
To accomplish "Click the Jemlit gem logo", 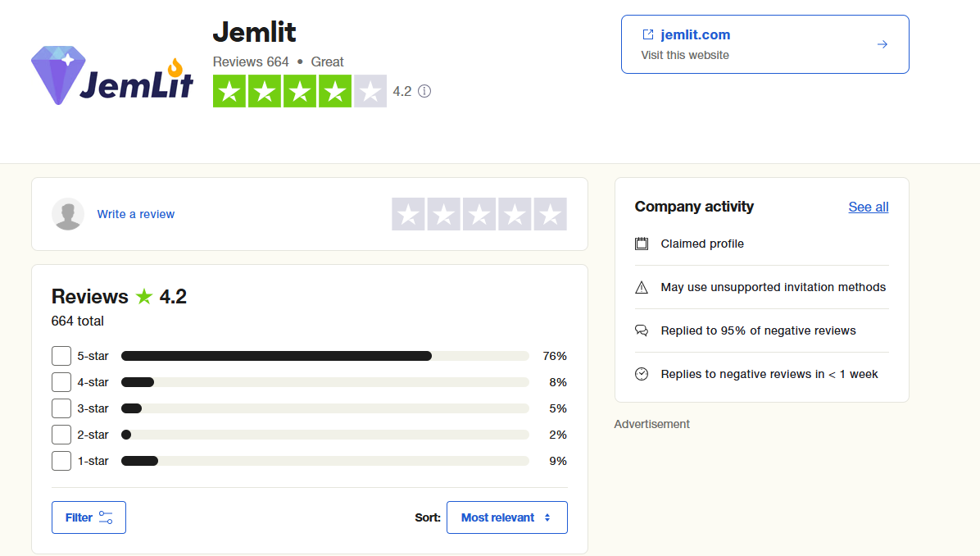I will point(112,75).
